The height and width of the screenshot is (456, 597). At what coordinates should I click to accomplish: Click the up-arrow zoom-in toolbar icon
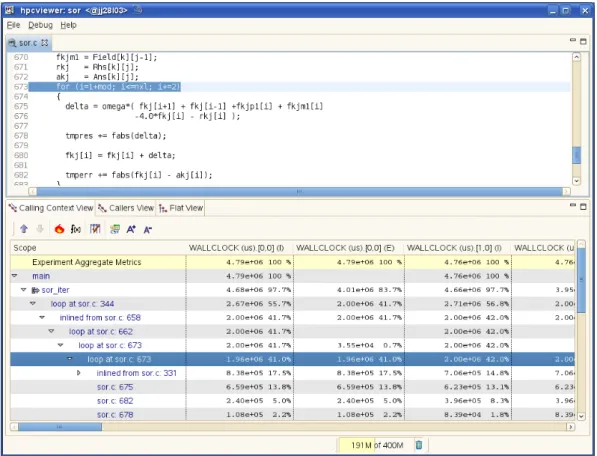pos(24,229)
